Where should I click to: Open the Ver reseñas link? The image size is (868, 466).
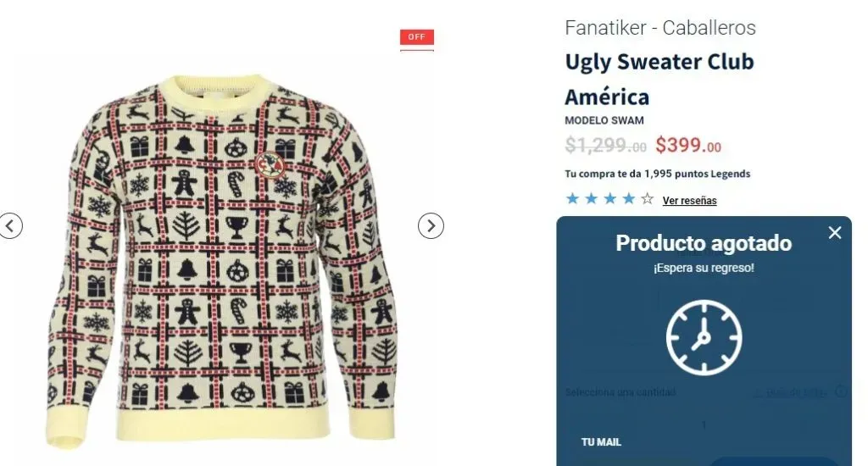coord(690,200)
